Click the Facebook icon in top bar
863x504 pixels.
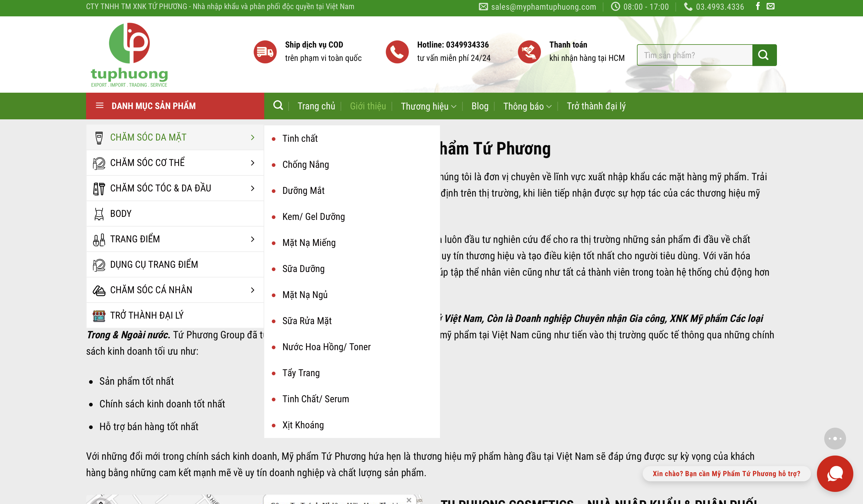coord(758,6)
